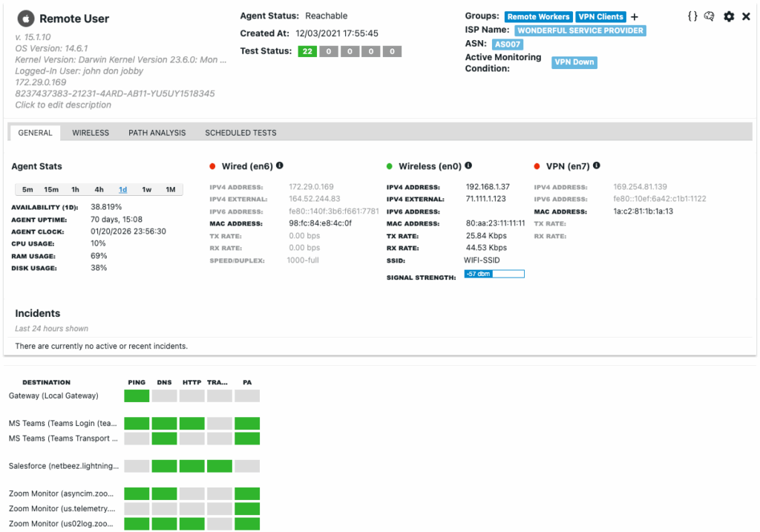This screenshot has width=760, height=532.
Task: Click the plus to add a new group
Action: click(x=635, y=16)
